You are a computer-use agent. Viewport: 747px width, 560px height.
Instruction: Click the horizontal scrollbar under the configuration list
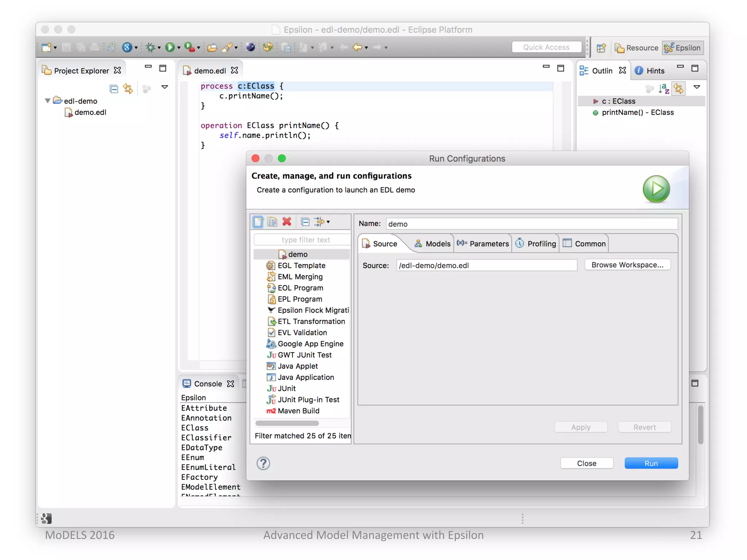pyautogui.click(x=287, y=423)
